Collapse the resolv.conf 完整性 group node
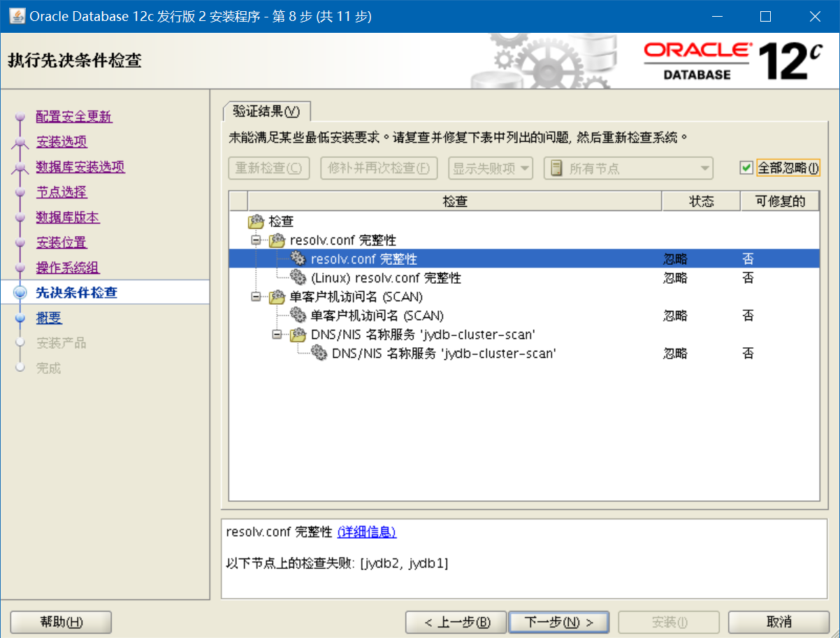Viewport: 840px width, 638px height. [256, 240]
